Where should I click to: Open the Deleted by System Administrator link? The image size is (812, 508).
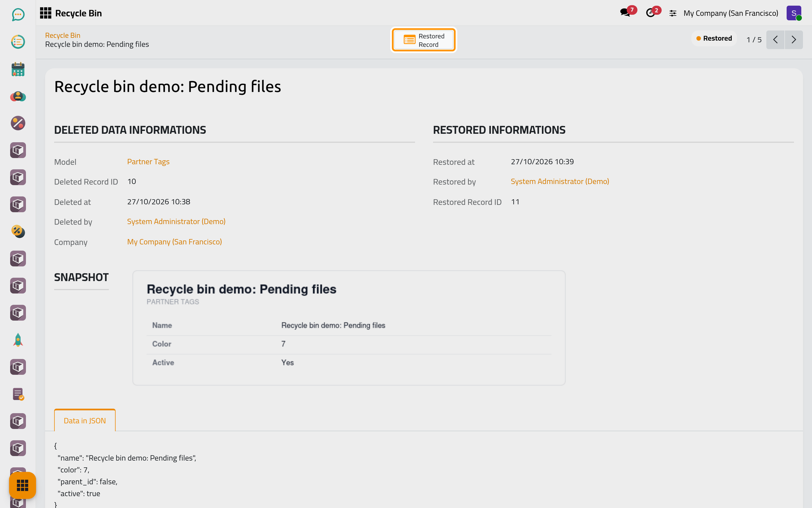(176, 221)
